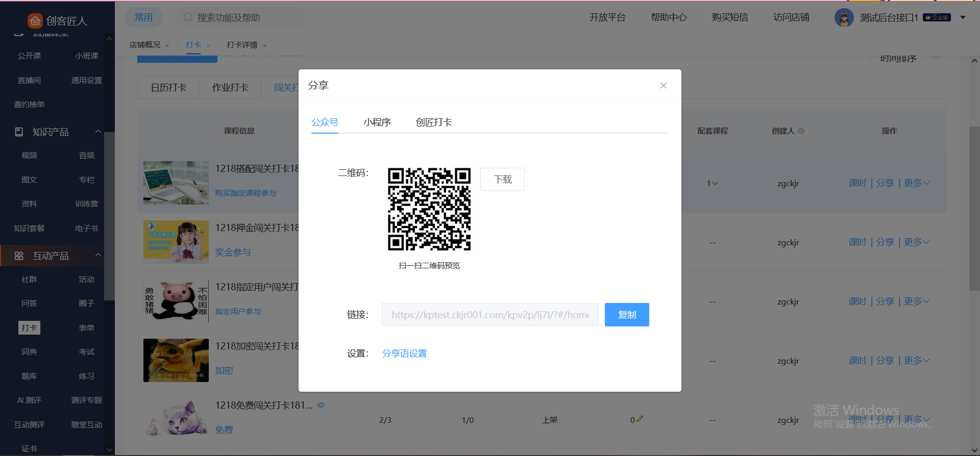
Task: Click the 创客匠人 home logo icon
Action: 35,20
